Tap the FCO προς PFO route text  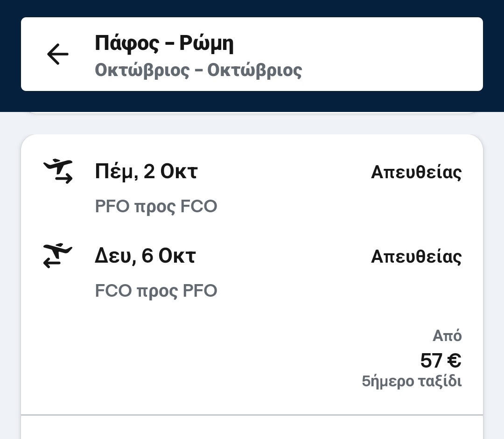pyautogui.click(x=156, y=291)
